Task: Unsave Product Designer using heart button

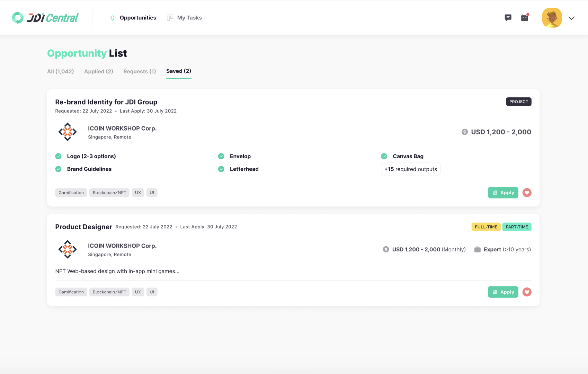Action: tap(527, 292)
